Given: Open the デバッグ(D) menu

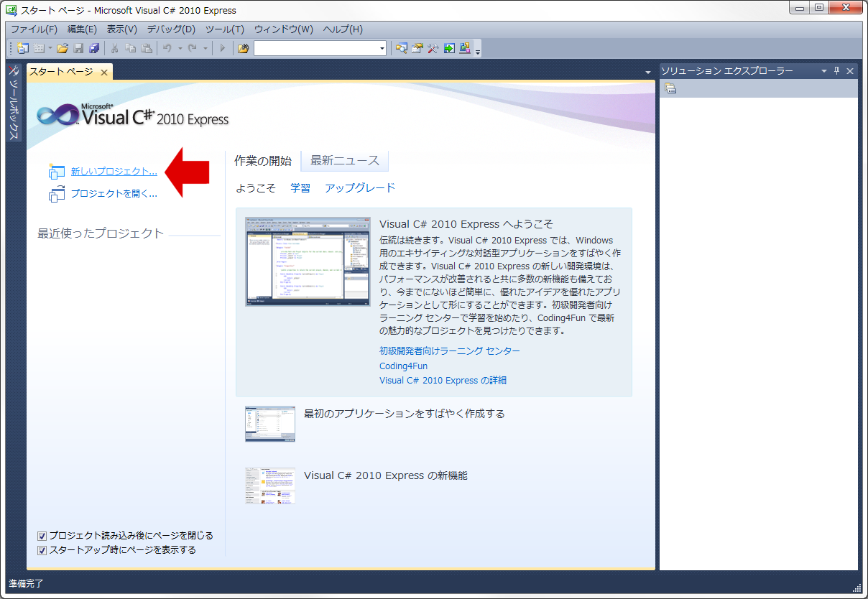Looking at the screenshot, I should point(171,29).
